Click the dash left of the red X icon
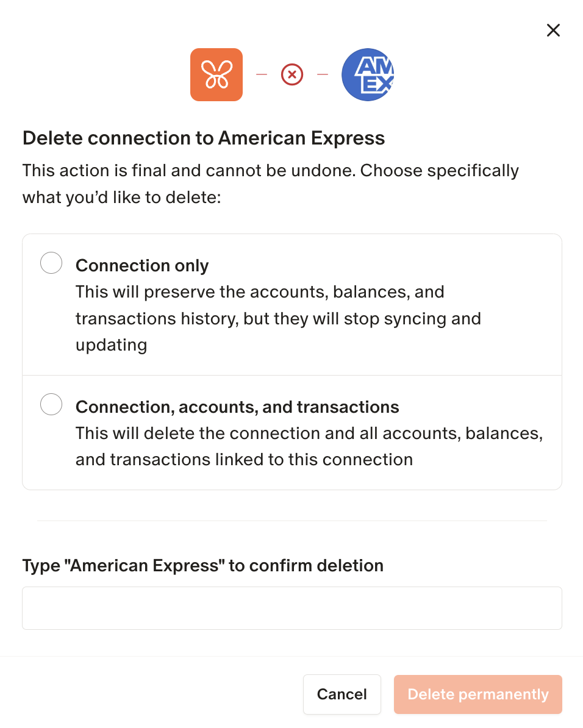Screen dimensions: 583x728 262,75
